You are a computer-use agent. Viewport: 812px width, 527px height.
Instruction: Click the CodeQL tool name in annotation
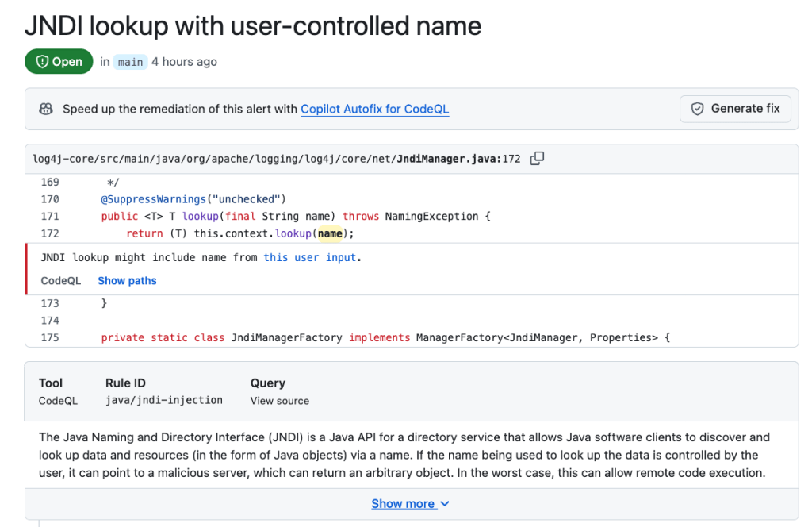click(x=60, y=280)
